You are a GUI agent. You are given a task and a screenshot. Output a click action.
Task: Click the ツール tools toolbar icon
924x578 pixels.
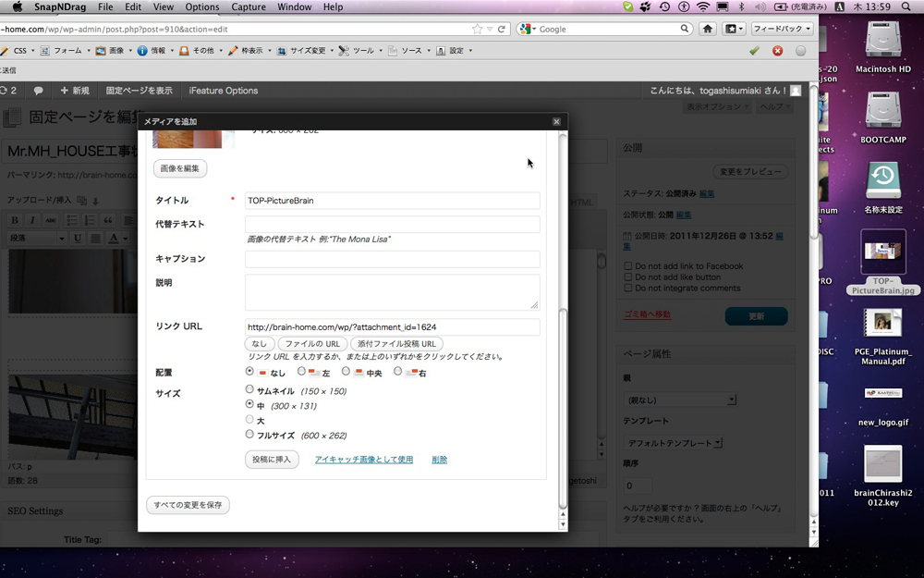click(x=344, y=51)
